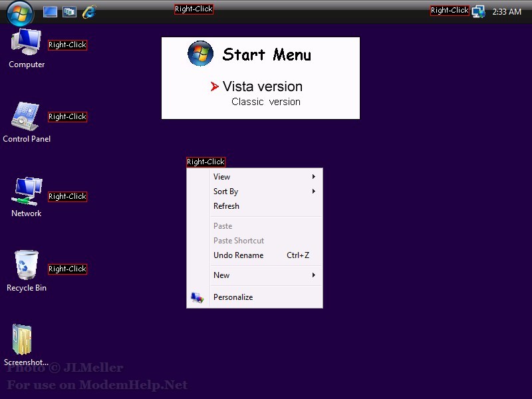This screenshot has height=399, width=532.
Task: Launch Internet Explorer from quick launch
Action: 89,12
